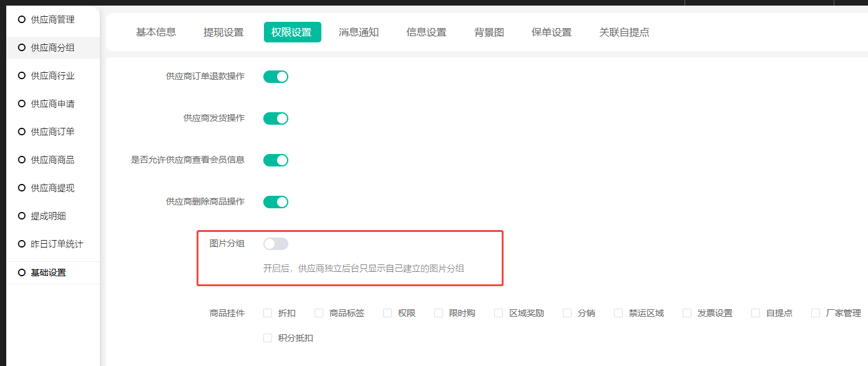
Task: Click the circle icon beside 供应商管理
Action: click(x=22, y=19)
